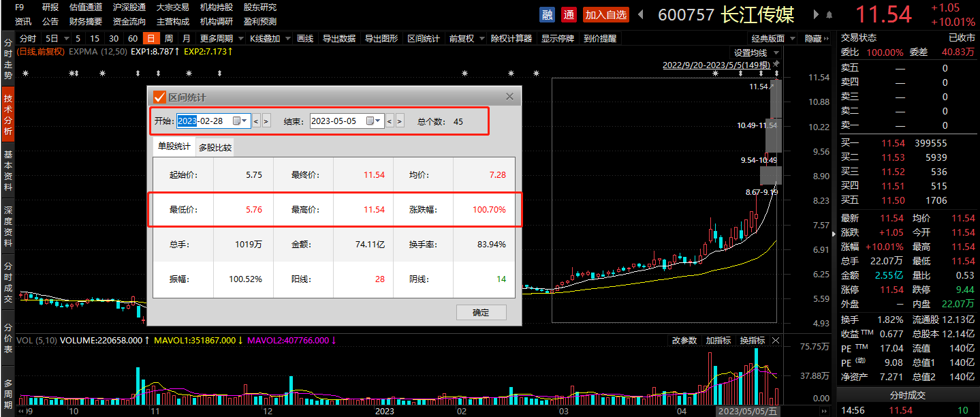Expand the start date dropdown arrow
The width and height of the screenshot is (980, 417).
point(246,121)
